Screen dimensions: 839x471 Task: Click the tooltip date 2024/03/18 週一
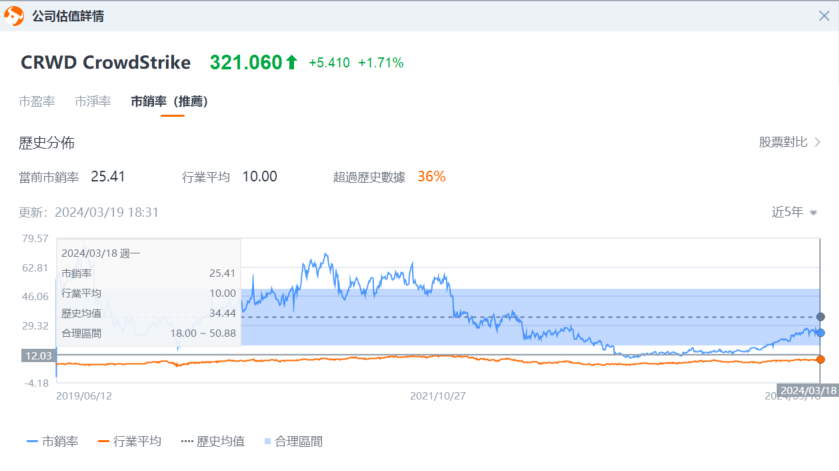coord(100,253)
